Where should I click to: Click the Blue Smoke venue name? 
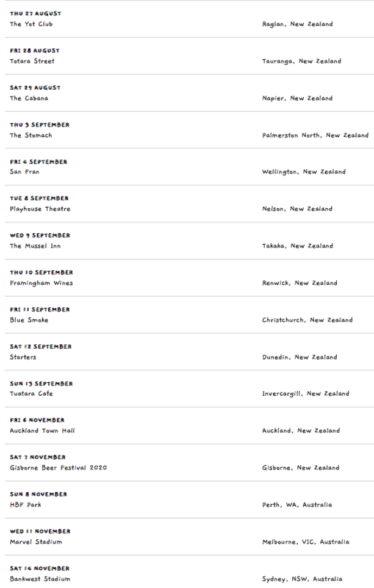point(29,320)
